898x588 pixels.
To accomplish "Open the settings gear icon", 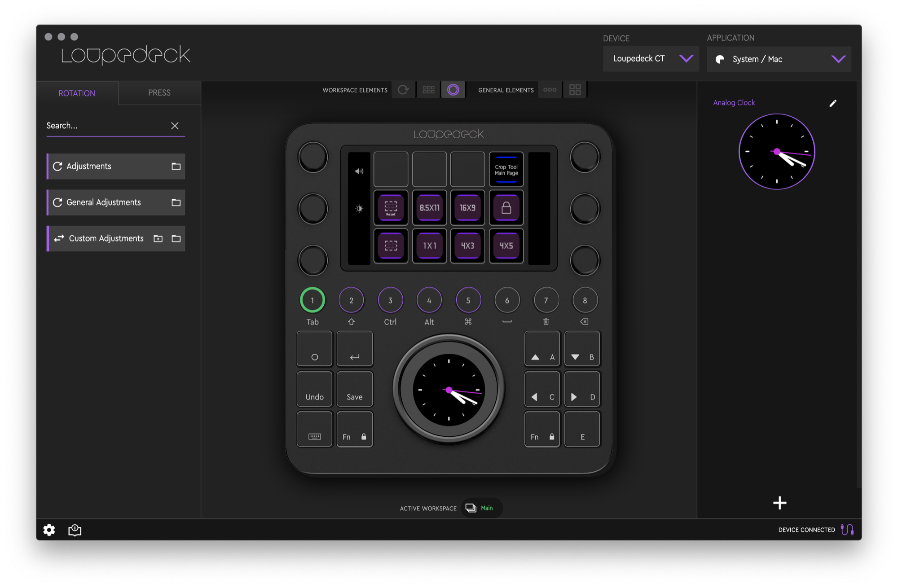I will click(x=49, y=530).
